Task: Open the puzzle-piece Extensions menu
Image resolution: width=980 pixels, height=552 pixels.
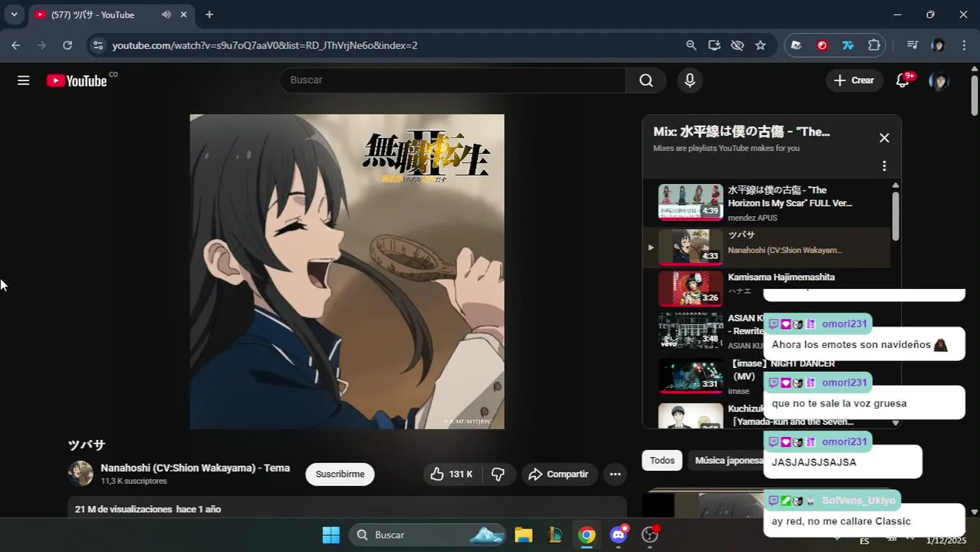Action: pos(873,45)
